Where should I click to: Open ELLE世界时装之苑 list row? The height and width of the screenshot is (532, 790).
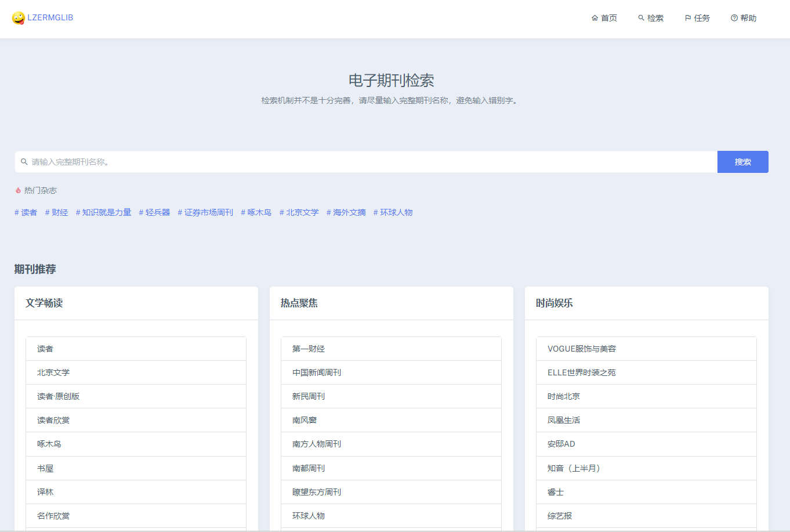(x=647, y=372)
